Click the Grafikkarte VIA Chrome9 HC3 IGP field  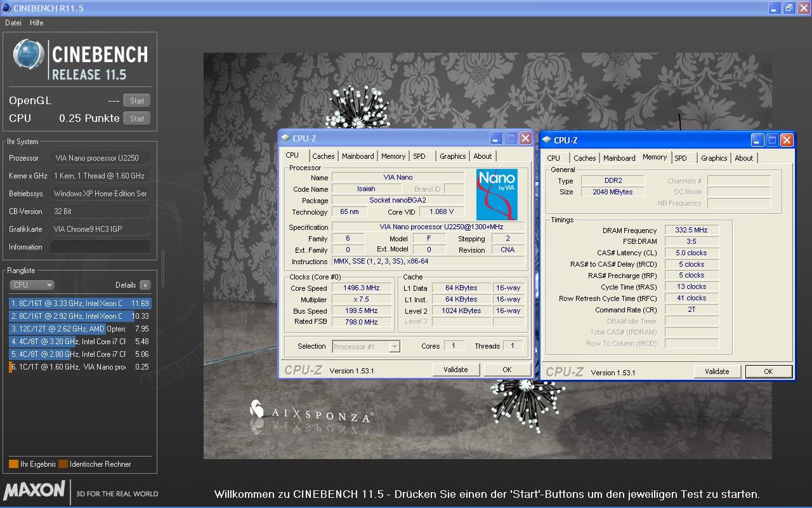100,229
